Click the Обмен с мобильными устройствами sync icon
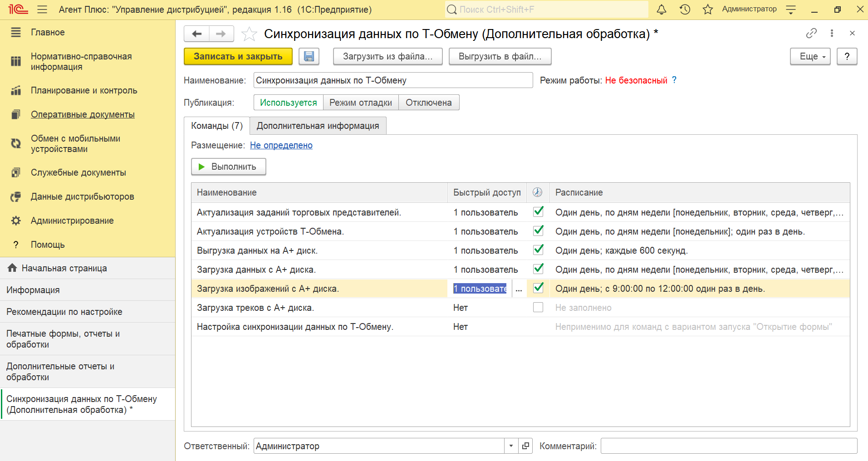Image resolution: width=868 pixels, height=461 pixels. (x=16, y=143)
